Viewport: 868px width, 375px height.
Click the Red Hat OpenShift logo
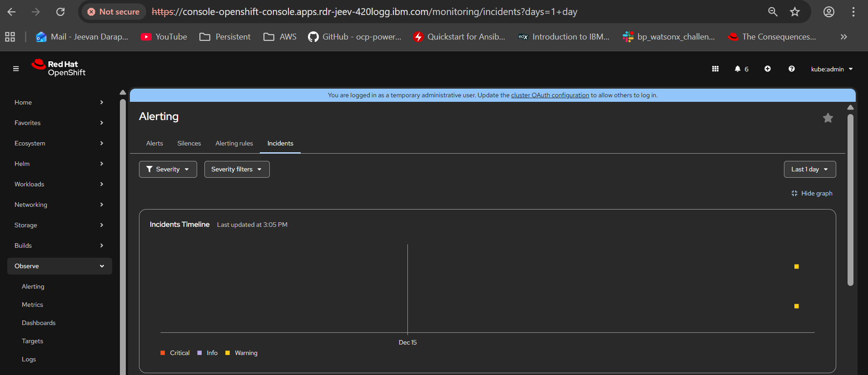pos(59,68)
